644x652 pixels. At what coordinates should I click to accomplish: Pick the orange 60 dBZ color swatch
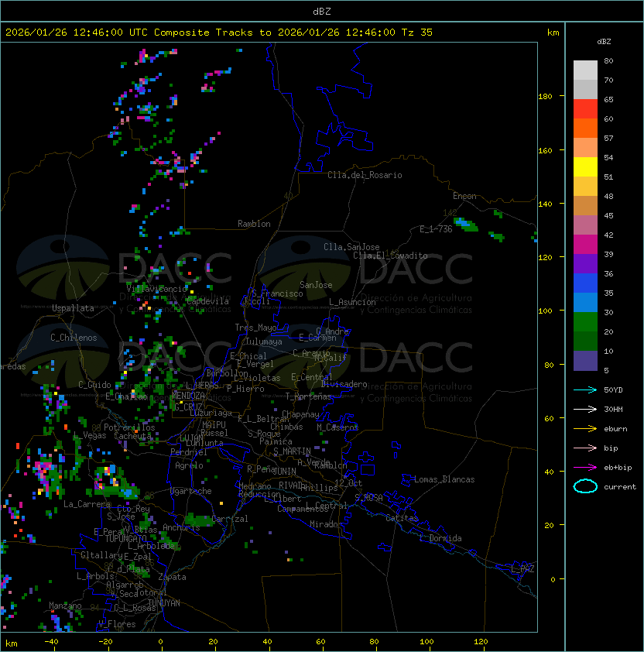pyautogui.click(x=585, y=128)
